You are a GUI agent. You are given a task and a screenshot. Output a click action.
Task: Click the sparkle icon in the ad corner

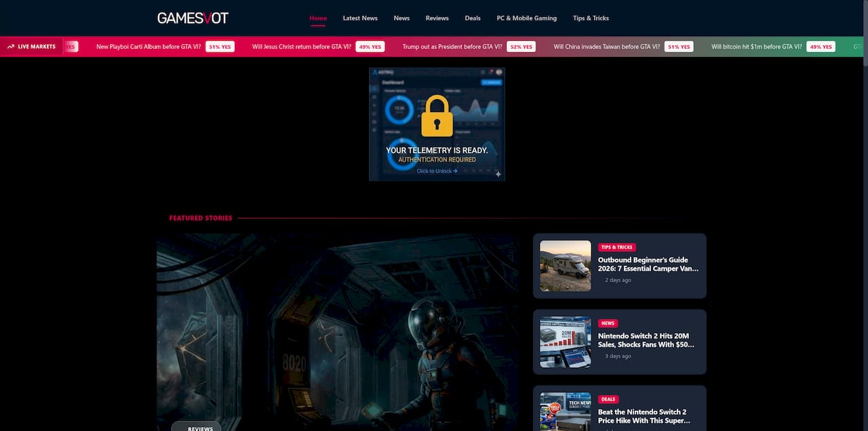(498, 174)
